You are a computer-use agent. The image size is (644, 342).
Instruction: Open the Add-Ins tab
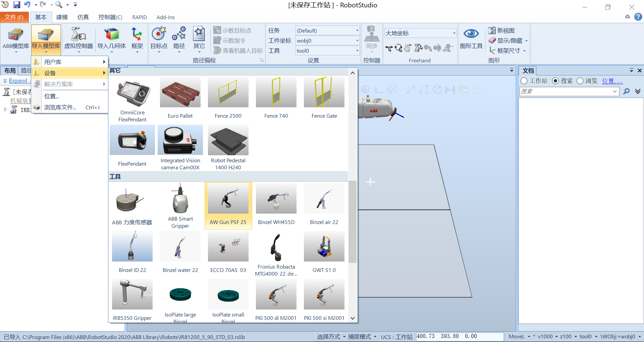pyautogui.click(x=166, y=17)
